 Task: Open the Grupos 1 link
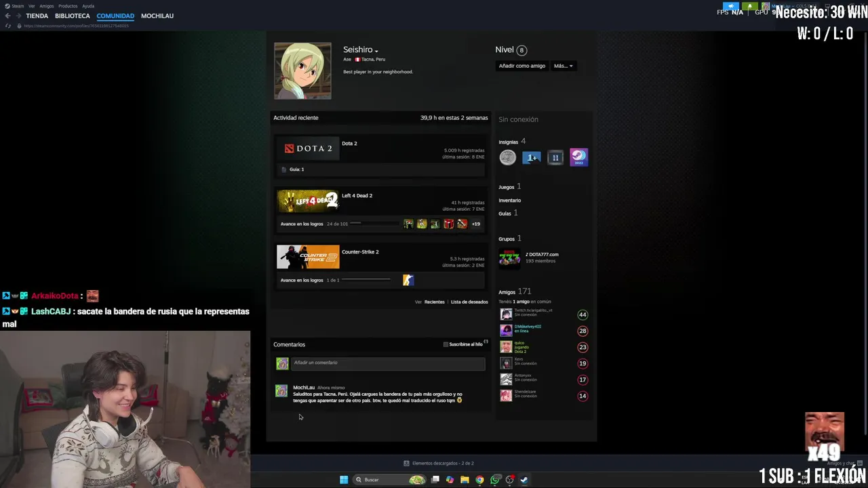[x=510, y=239]
